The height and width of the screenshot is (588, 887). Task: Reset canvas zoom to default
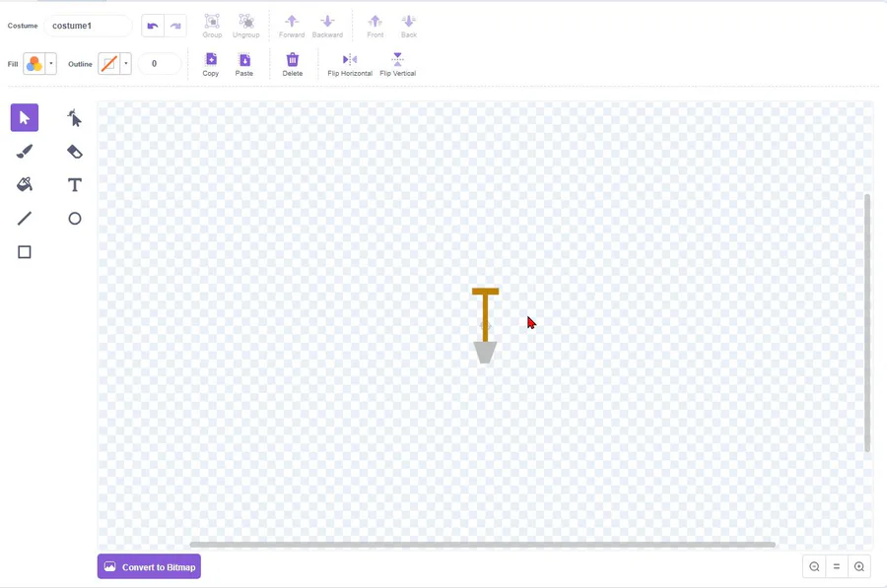click(x=837, y=566)
